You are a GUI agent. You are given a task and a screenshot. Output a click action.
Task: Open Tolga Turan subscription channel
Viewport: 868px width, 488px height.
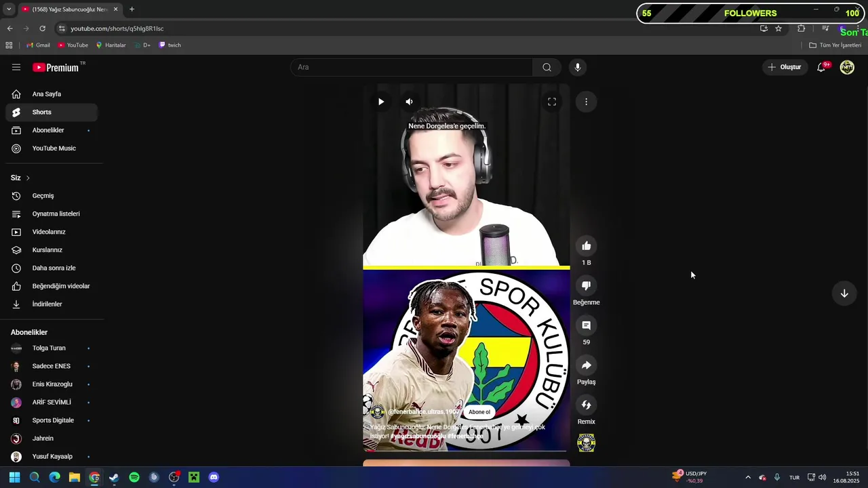[52, 348]
